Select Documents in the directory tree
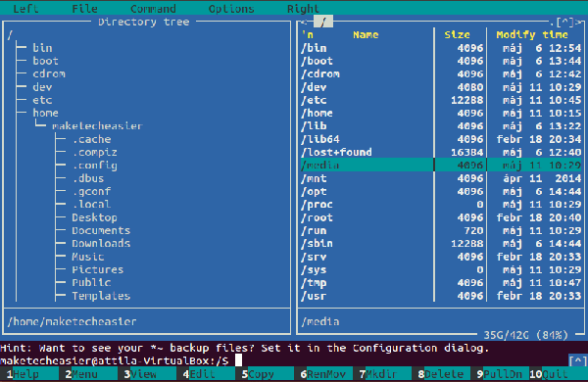 point(101,230)
